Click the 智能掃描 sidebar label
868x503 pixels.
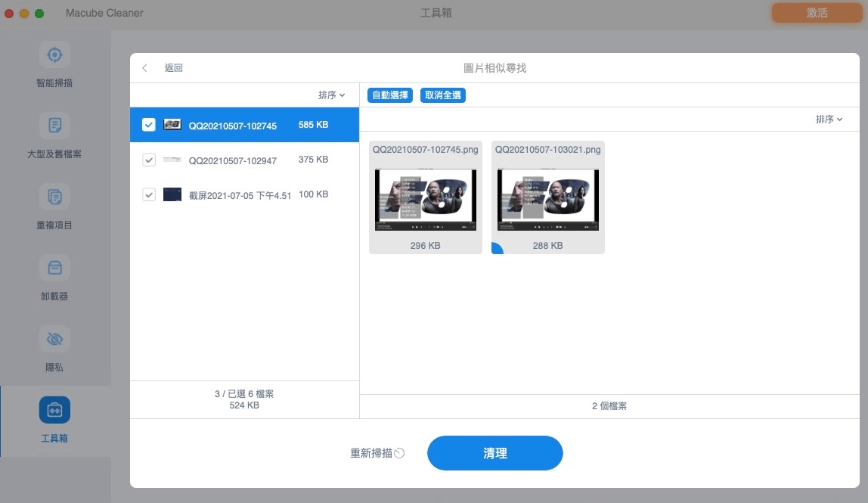pyautogui.click(x=54, y=82)
